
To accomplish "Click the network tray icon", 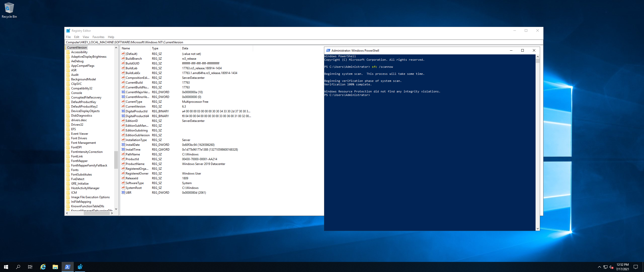I will [606, 267].
